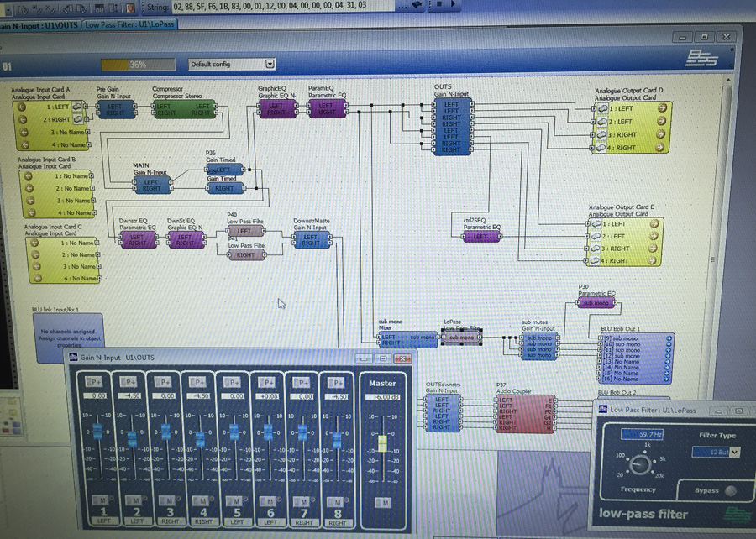Toggle polarity P+ on channel 4

tap(197, 383)
